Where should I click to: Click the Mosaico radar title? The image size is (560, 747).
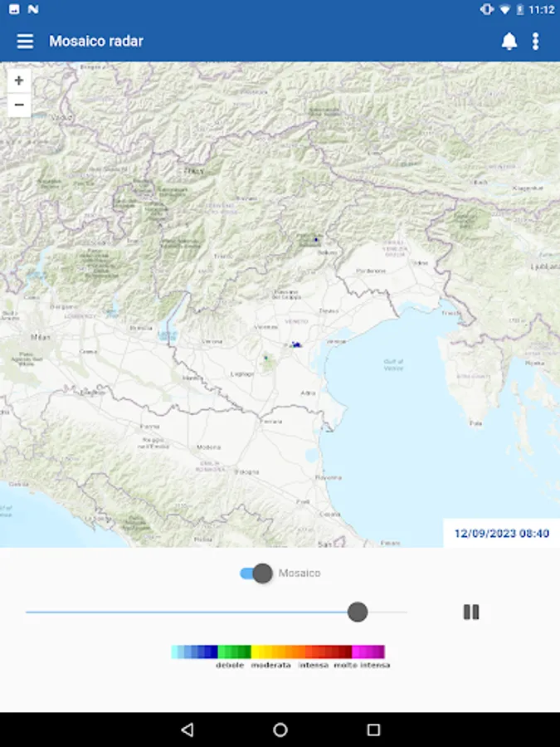96,41
